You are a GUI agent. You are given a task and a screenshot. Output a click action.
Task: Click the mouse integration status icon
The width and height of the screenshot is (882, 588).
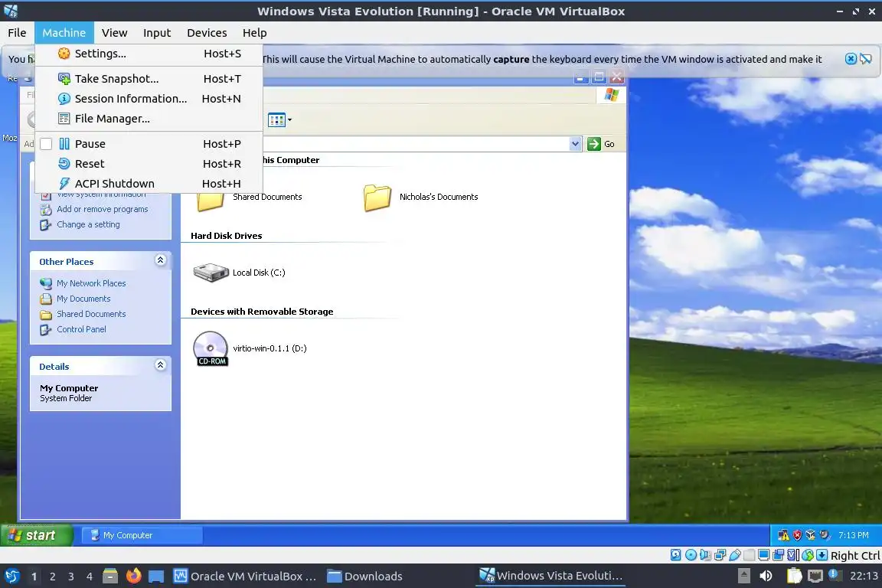[x=808, y=555]
